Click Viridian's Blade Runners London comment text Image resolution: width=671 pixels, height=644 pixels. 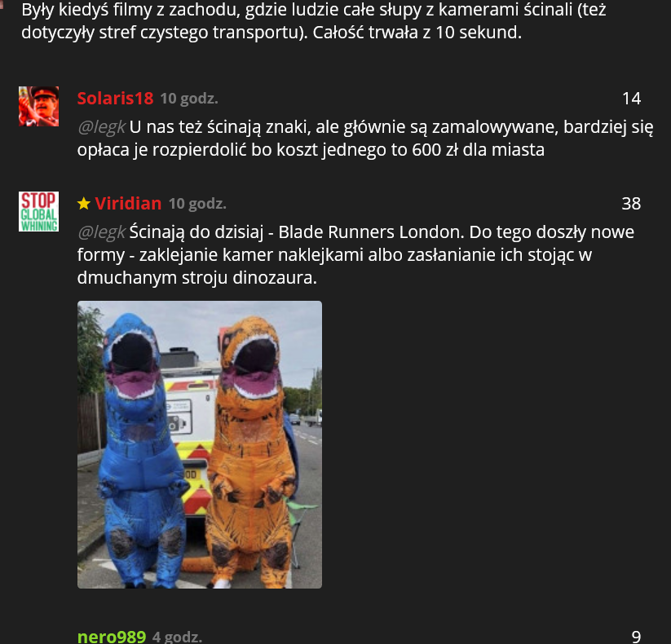(355, 254)
